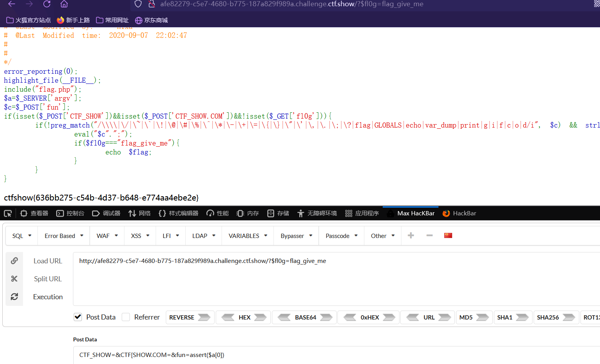Uncheck the Post Data checkbox
Screen dimensions: 600x364
[78, 317]
